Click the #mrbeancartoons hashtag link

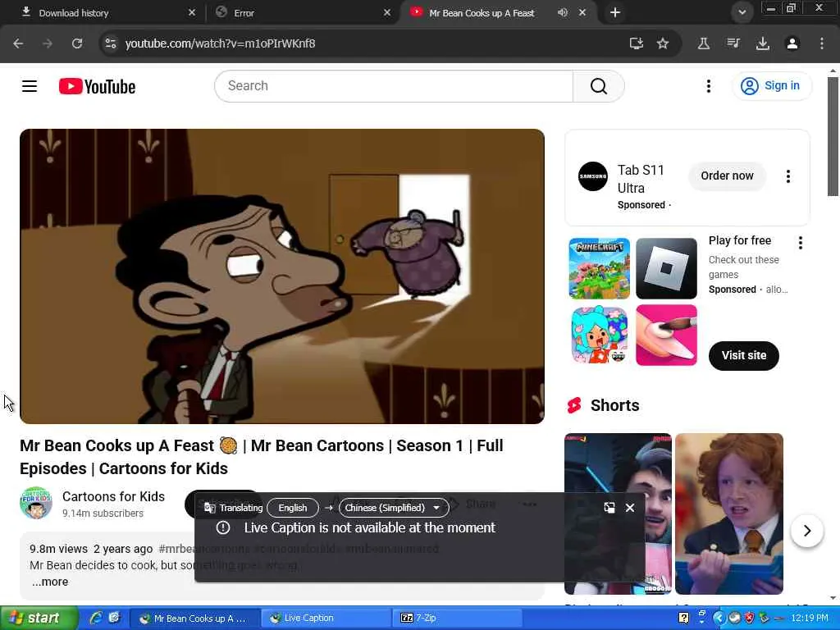pyautogui.click(x=204, y=549)
